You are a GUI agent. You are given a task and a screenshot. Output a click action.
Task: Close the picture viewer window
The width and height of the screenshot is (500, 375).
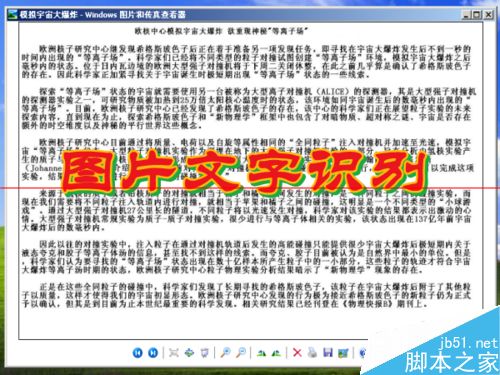point(488,15)
